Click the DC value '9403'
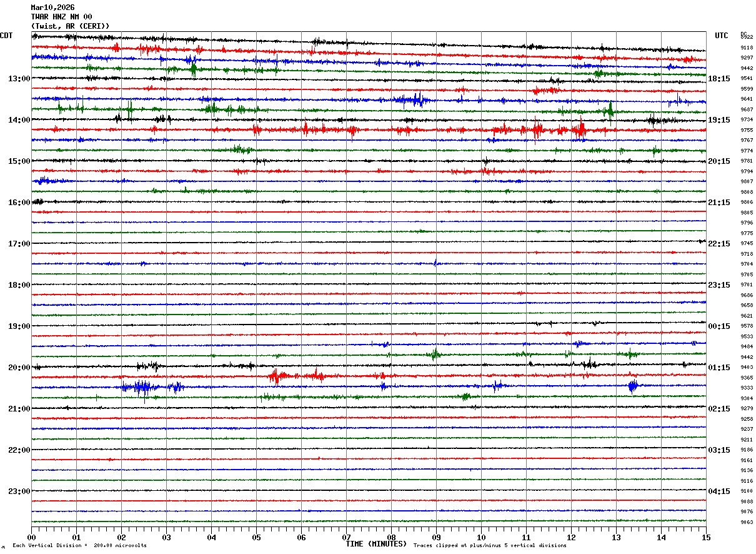The height and width of the screenshot is (554, 756). pos(747,368)
